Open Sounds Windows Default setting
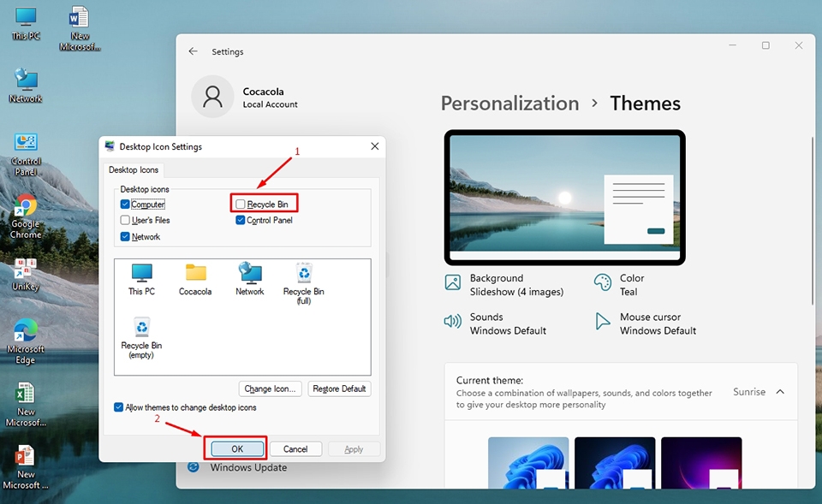This screenshot has height=504, width=822. (x=496, y=323)
